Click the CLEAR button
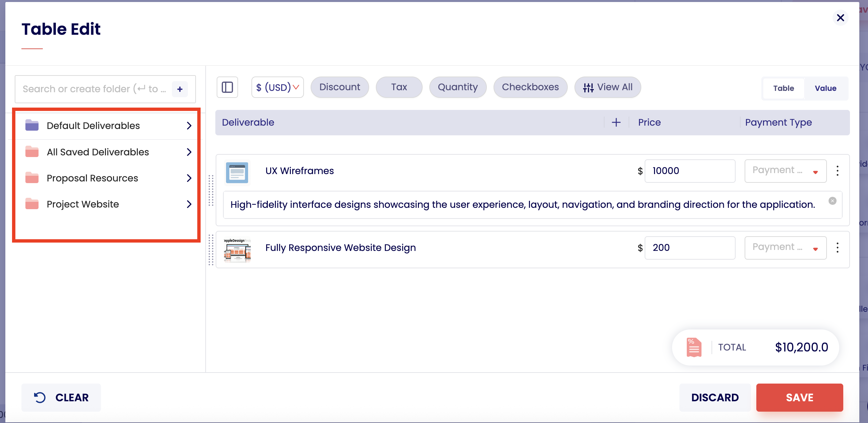This screenshot has height=423, width=868. click(x=61, y=397)
